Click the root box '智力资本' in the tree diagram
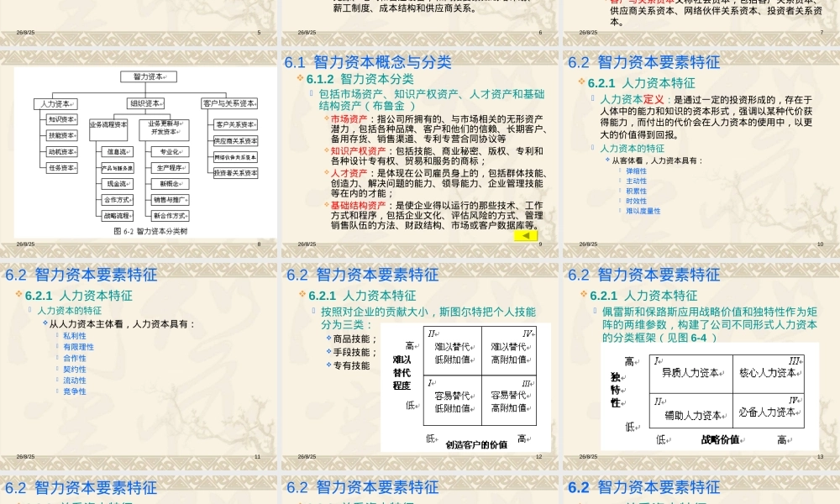This screenshot has width=840, height=504. (149, 76)
